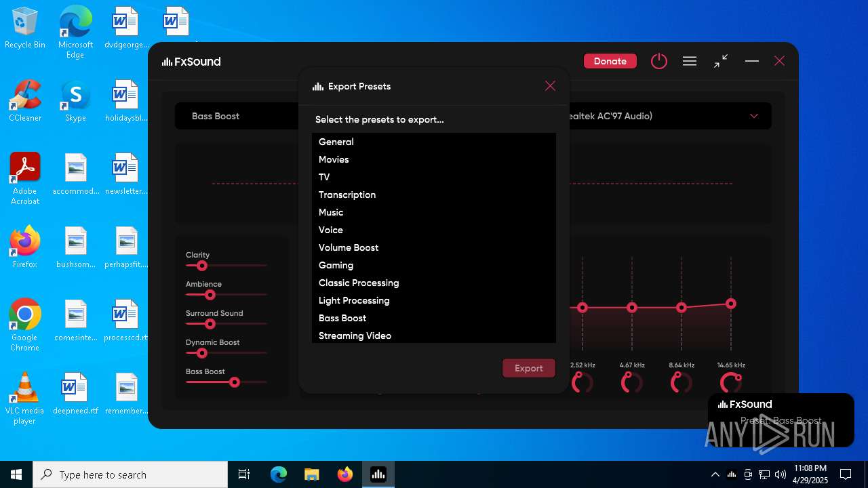Adjust the Clarity slider
This screenshot has width=868, height=488.
coord(201,266)
